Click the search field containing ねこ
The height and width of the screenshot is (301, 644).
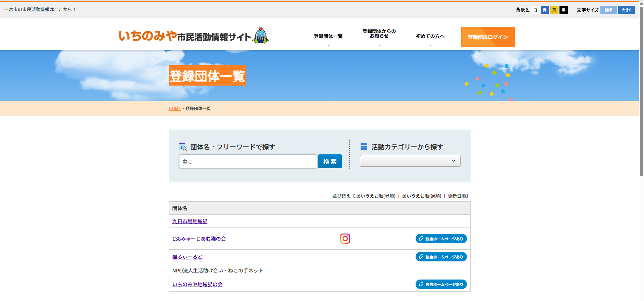248,161
